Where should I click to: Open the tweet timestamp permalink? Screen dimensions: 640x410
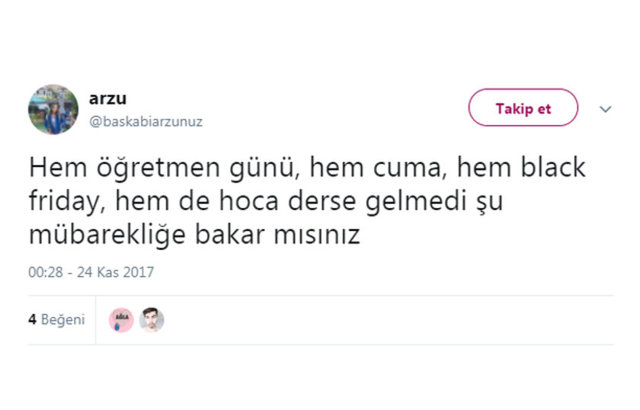91,272
